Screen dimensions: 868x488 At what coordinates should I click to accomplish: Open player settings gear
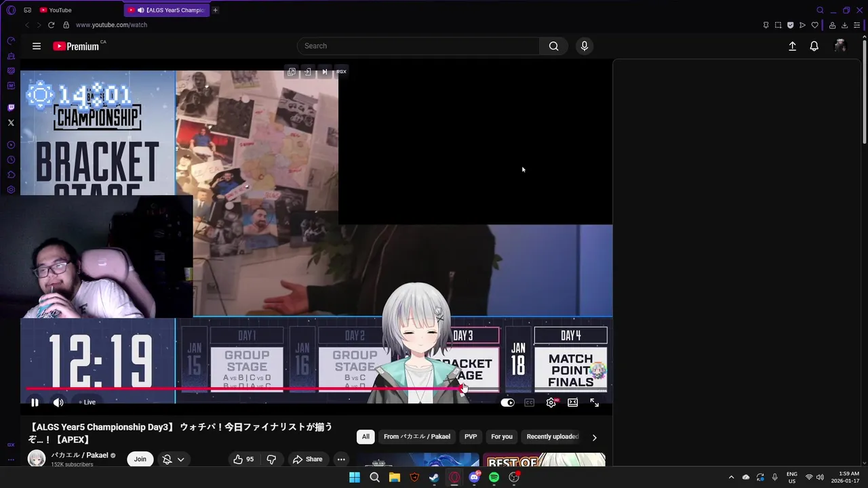click(x=551, y=403)
